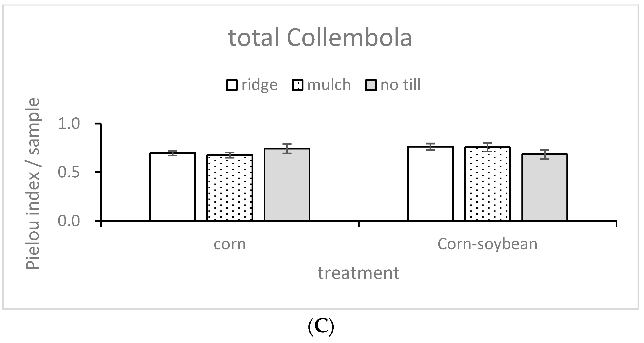Image resolution: width=644 pixels, height=343 pixels.
Task: Select the no till bar for Corn-soybean
Action: pos(545,188)
